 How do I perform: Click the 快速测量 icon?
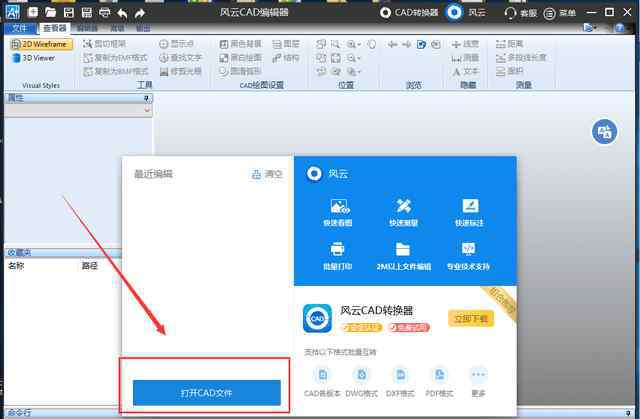(x=404, y=206)
